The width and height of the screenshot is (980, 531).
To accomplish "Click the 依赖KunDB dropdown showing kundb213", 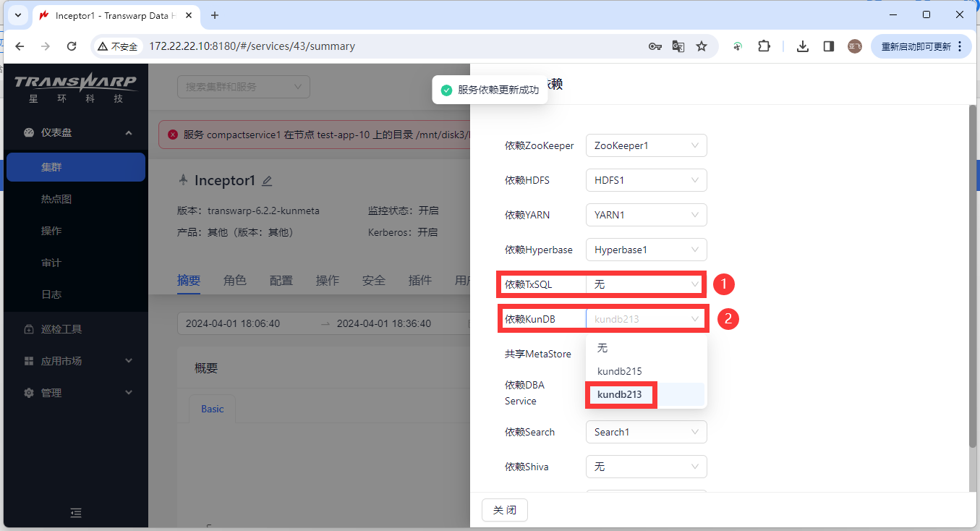I will pyautogui.click(x=646, y=319).
